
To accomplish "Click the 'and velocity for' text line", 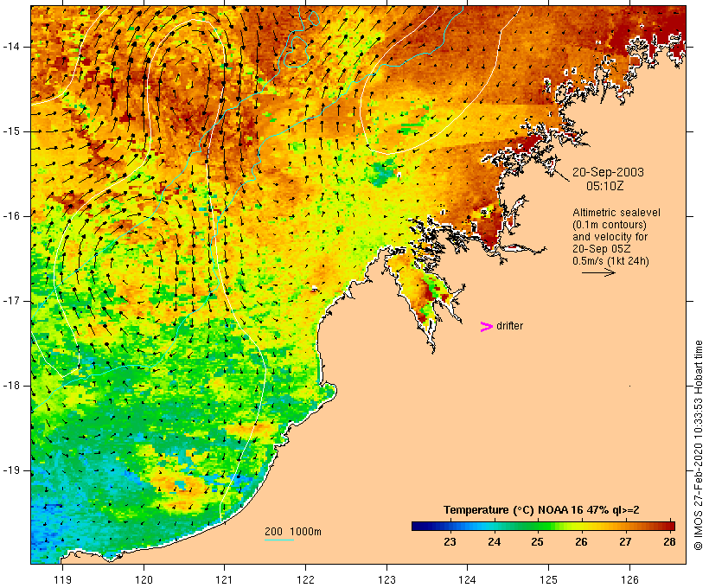I will tap(610, 237).
